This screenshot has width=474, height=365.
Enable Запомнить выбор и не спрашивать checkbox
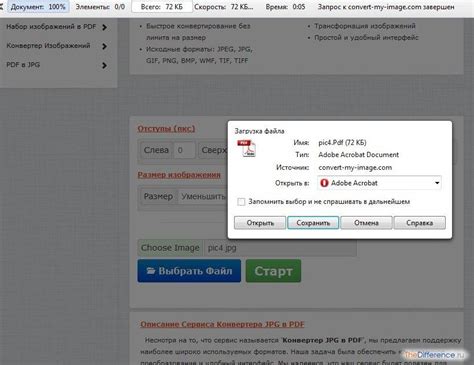point(241,202)
